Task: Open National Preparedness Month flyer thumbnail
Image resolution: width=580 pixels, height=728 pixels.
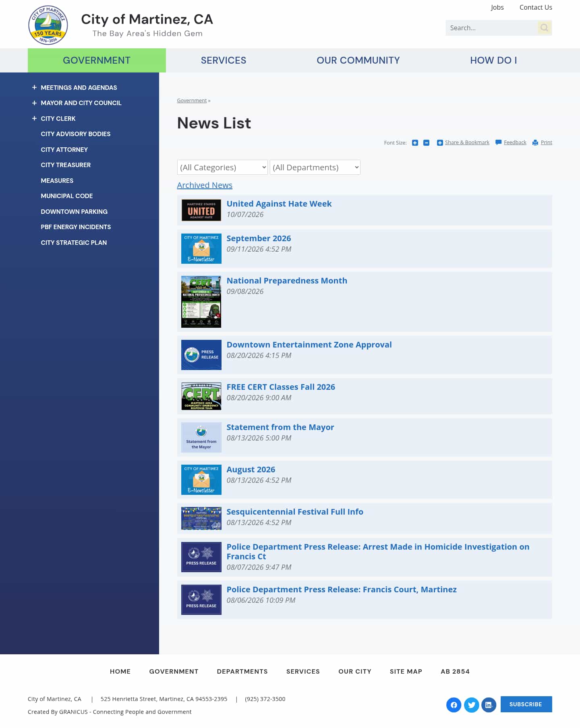Action: pyautogui.click(x=201, y=302)
